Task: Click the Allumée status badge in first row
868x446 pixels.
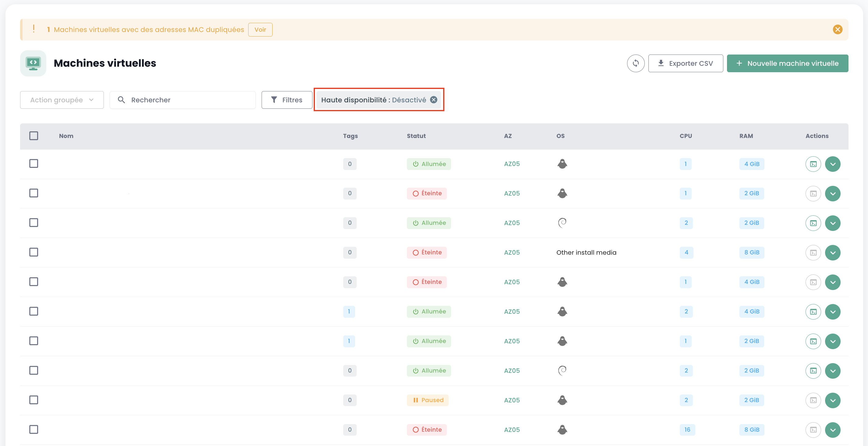Action: pos(429,164)
